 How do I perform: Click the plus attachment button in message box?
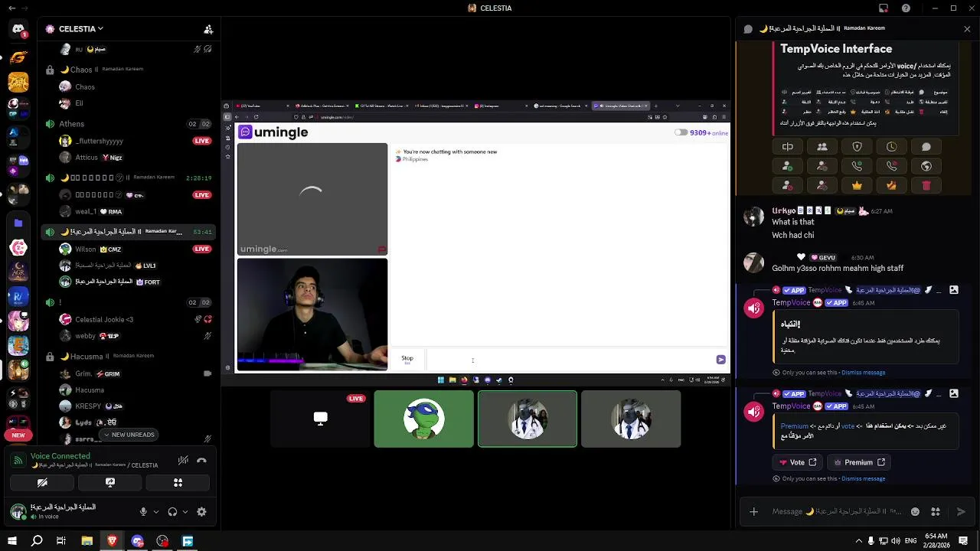point(753,512)
